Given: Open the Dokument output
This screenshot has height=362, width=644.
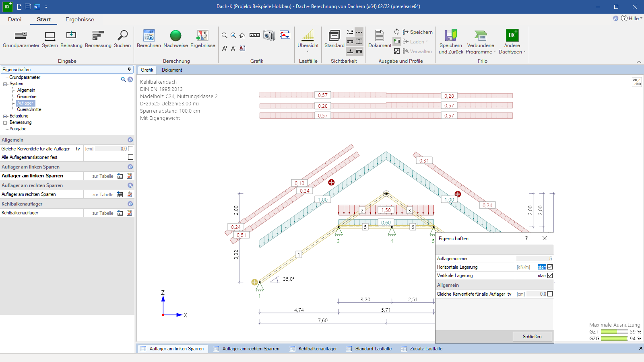Looking at the screenshot, I should 380,39.
